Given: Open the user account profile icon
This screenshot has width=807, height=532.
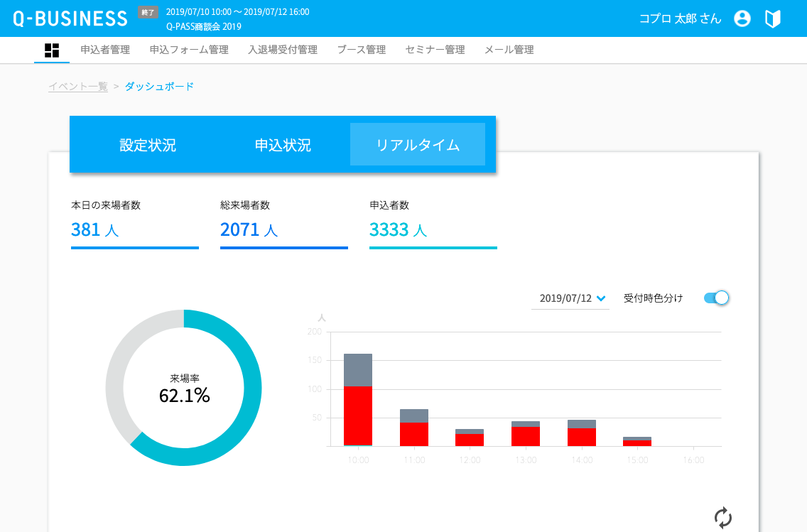Looking at the screenshot, I should pyautogui.click(x=742, y=18).
